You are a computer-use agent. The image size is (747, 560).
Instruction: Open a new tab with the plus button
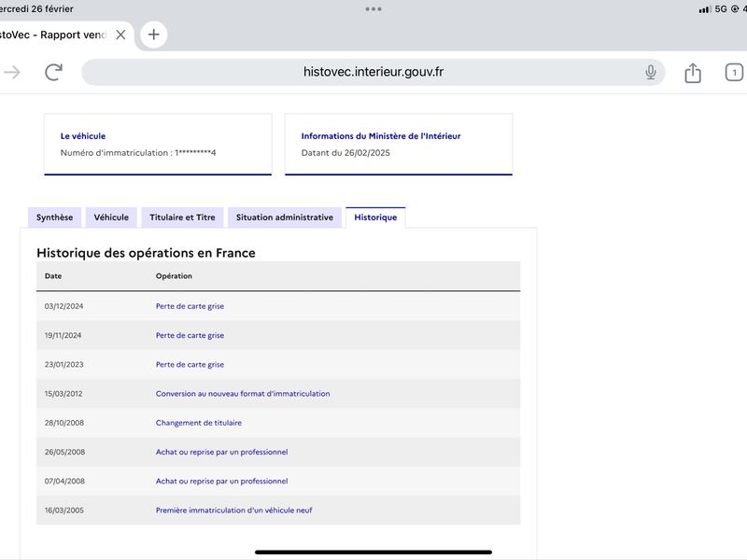(x=153, y=35)
